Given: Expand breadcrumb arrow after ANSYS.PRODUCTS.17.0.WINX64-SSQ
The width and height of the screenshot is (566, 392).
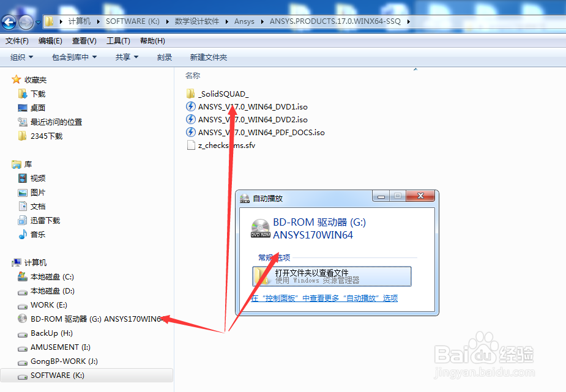Looking at the screenshot, I should click(409, 21).
